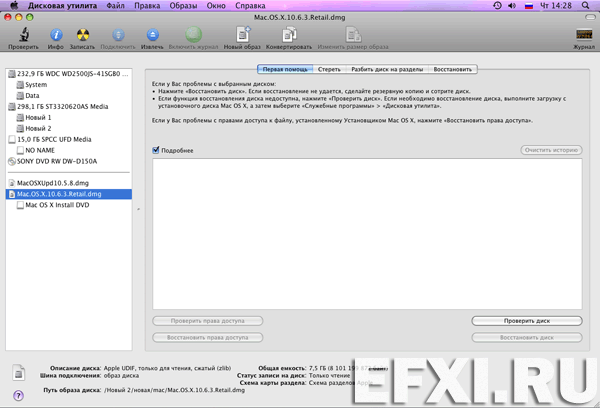Select the System volume
The image size is (600, 408).
click(69, 85)
